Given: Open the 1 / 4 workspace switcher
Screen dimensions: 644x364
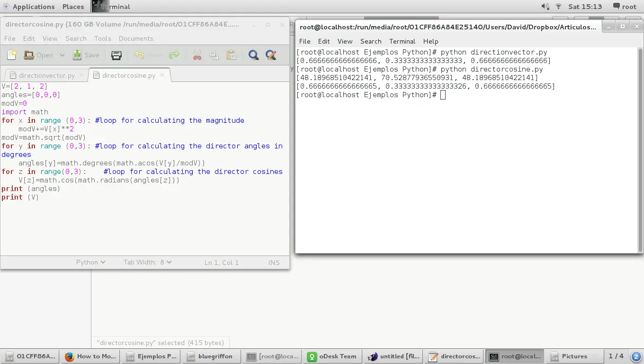Looking at the screenshot, I should coord(616,356).
